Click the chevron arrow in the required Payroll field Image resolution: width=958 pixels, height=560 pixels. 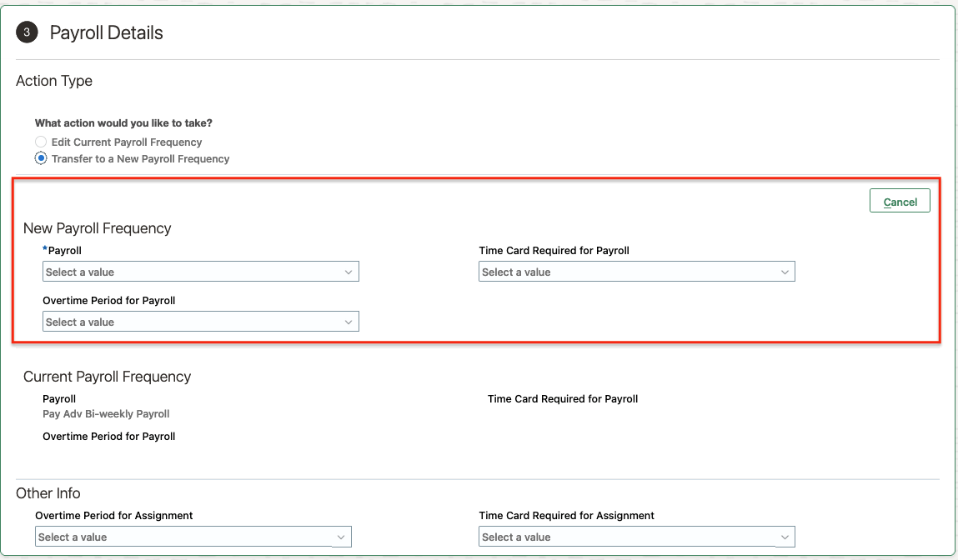(x=349, y=272)
